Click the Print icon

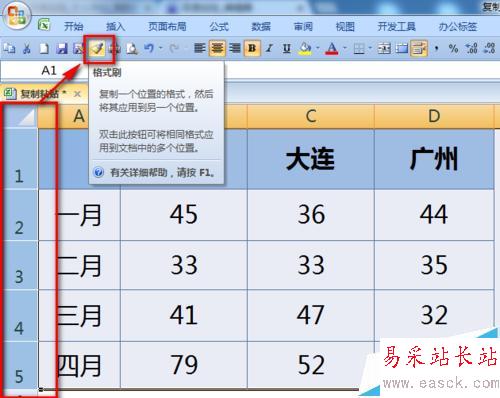(x=115, y=49)
